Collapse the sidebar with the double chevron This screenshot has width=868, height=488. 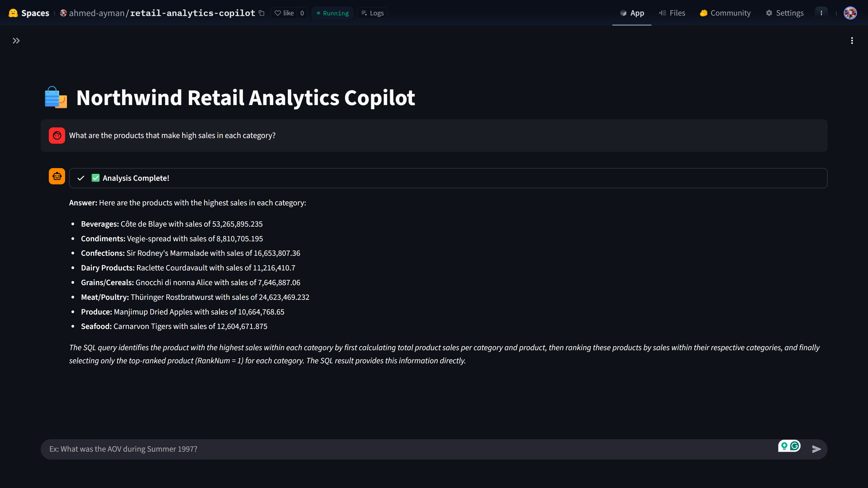16,41
